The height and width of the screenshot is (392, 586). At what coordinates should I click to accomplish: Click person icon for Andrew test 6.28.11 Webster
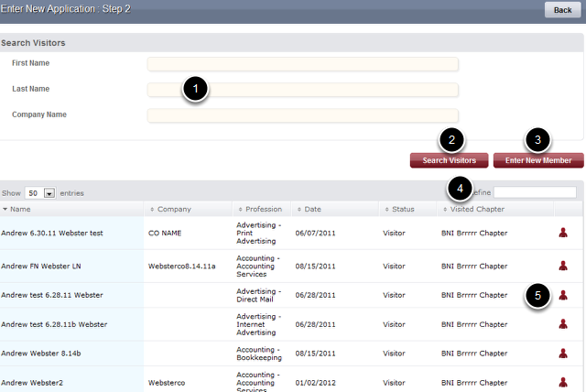click(563, 295)
